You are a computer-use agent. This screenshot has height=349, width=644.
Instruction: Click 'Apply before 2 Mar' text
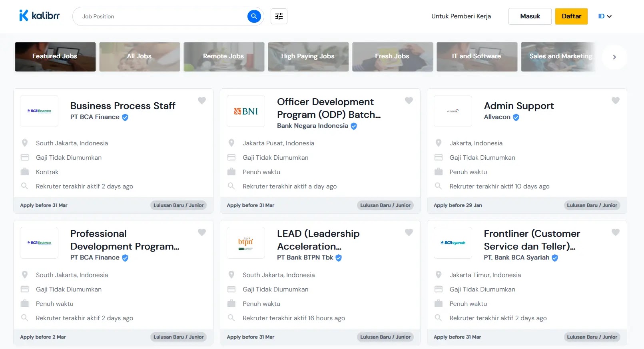(43, 337)
